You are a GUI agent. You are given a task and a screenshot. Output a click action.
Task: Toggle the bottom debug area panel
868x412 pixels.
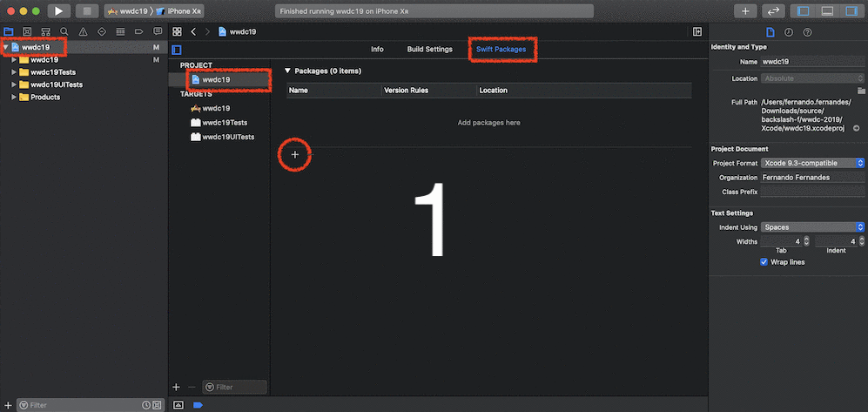[x=827, y=11]
